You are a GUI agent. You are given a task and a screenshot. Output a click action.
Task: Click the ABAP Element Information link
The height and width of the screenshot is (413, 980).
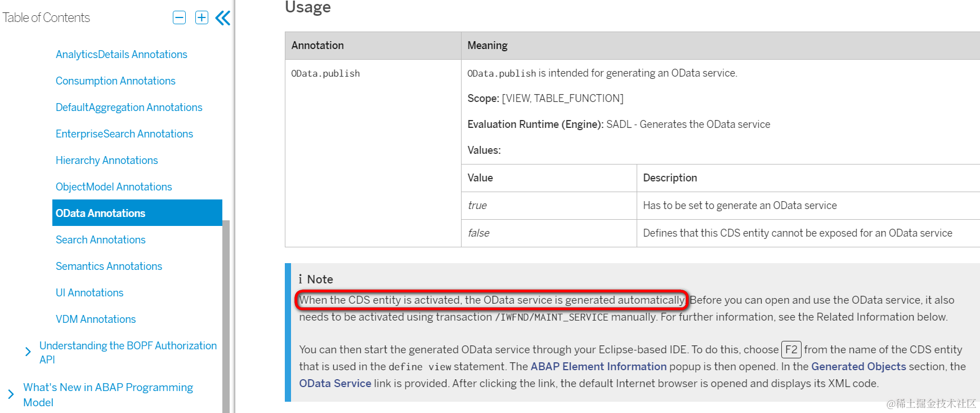pyautogui.click(x=598, y=366)
